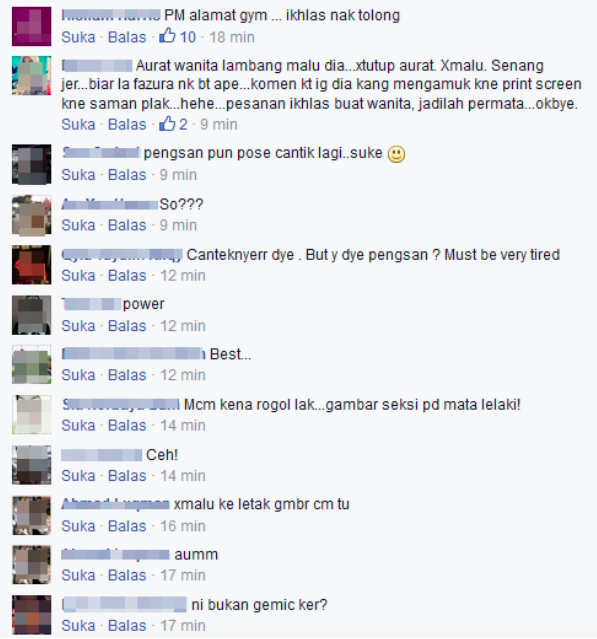The image size is (597, 639).
Task: Click Balas on the 'PM alamat gym' comment
Action: 127,37
